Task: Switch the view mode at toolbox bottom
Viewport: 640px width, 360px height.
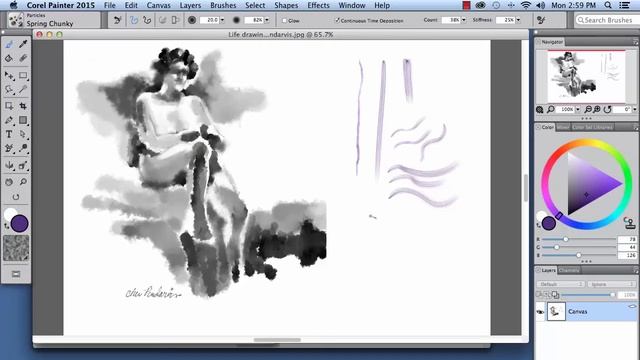Action: pyautogui.click(x=16, y=274)
